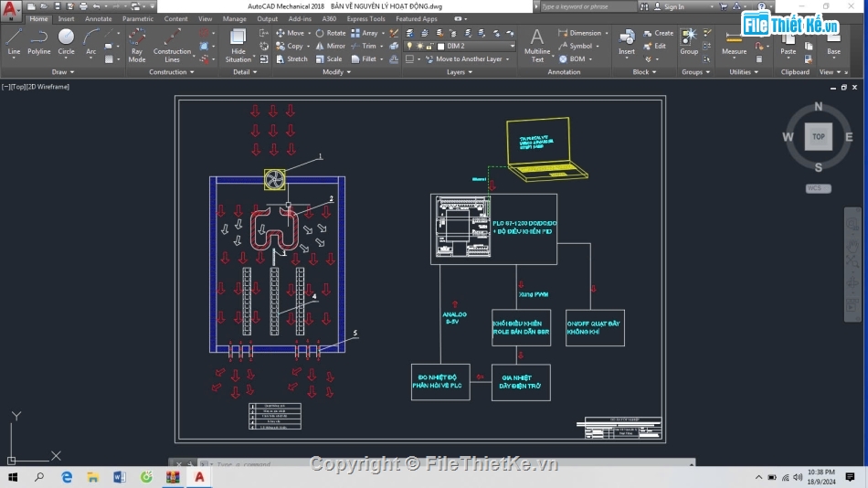
Task: Click the [Top] view control label
Action: [x=17, y=87]
